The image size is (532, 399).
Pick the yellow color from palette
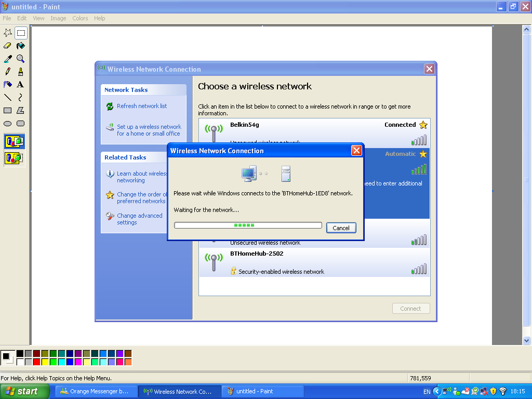tap(45, 362)
